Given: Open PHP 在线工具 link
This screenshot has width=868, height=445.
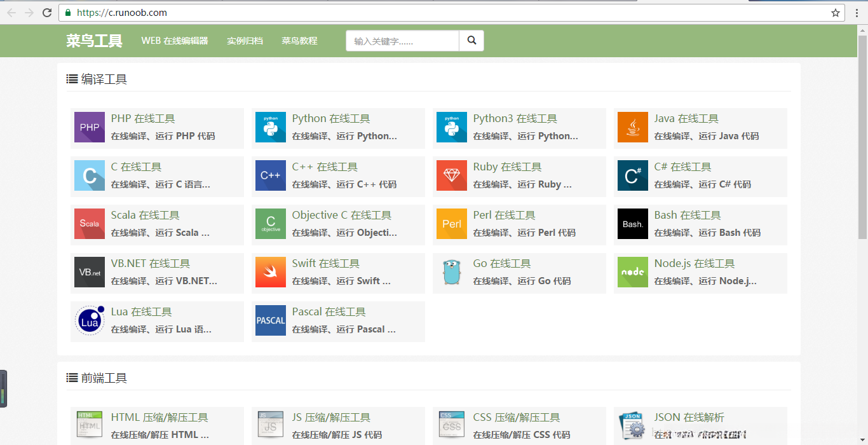Looking at the screenshot, I should (x=143, y=118).
